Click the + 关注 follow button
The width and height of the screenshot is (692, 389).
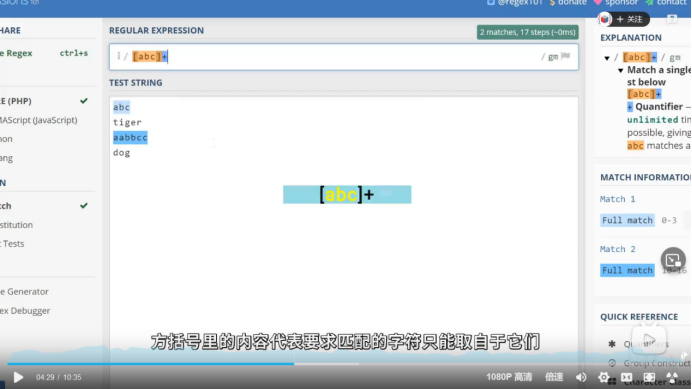[629, 19]
